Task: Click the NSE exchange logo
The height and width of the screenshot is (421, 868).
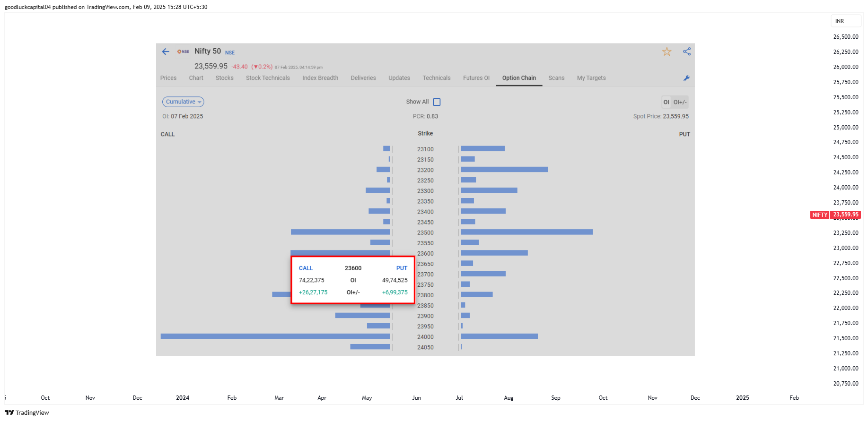Action: point(183,52)
